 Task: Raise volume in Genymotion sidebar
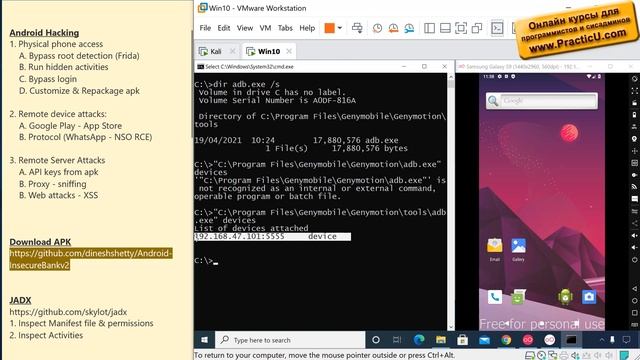tap(634, 236)
